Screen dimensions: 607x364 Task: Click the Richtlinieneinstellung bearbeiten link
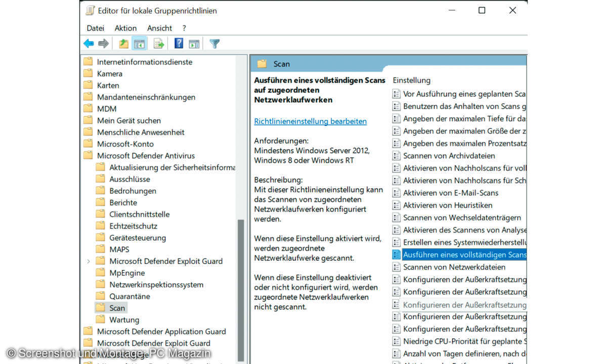click(x=311, y=121)
